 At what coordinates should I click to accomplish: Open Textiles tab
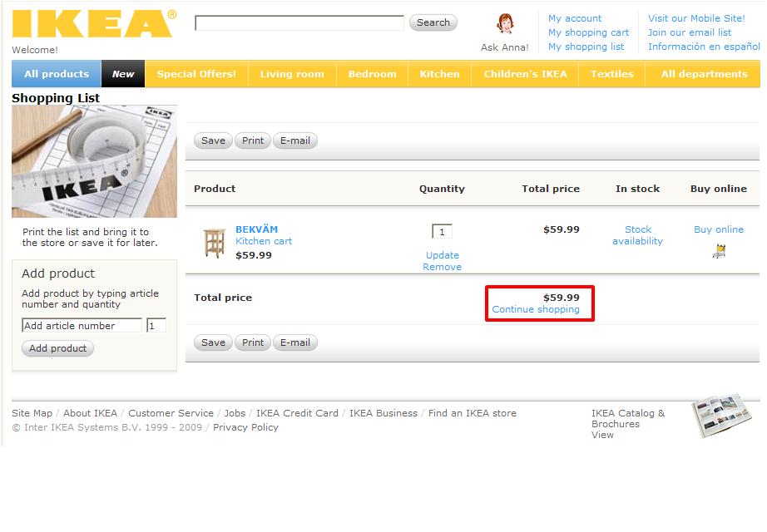click(x=612, y=74)
